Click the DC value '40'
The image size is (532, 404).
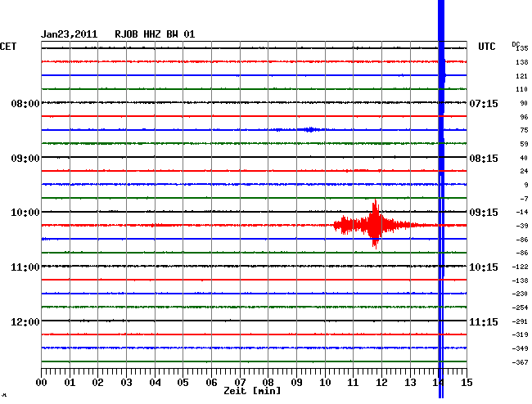coord(524,158)
